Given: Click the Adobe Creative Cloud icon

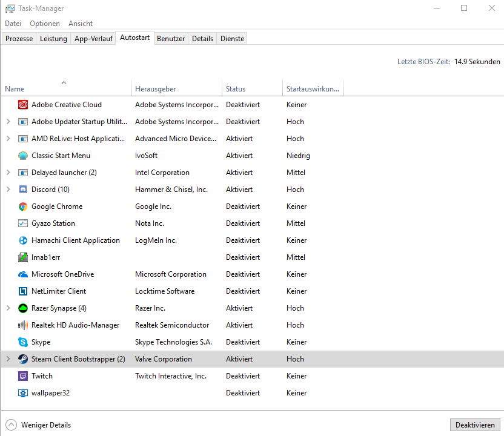Looking at the screenshot, I should coord(23,105).
